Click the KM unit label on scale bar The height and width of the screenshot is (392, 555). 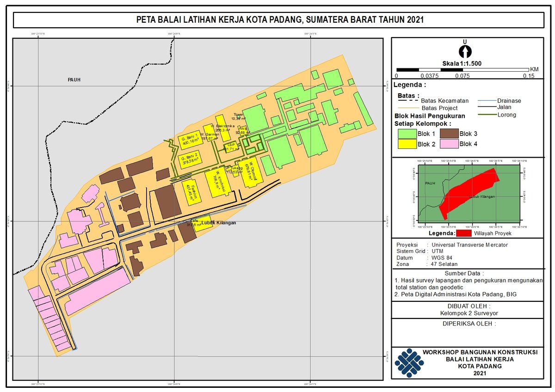click(x=534, y=69)
